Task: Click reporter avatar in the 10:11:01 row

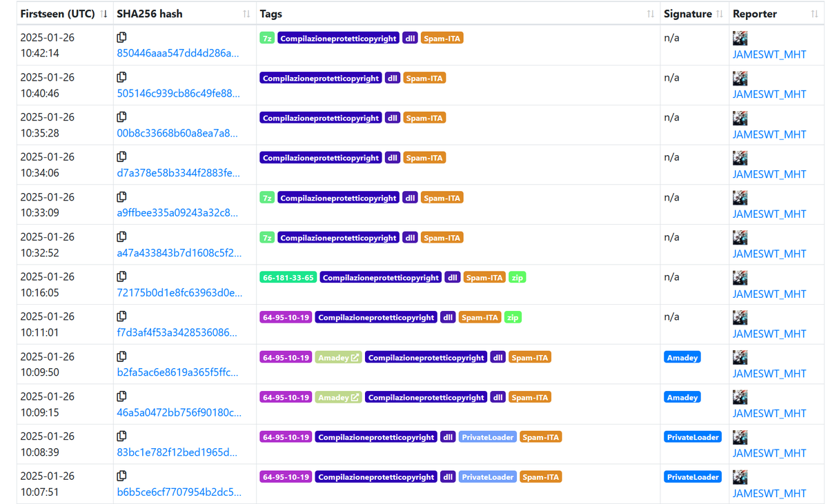Action: 740,318
